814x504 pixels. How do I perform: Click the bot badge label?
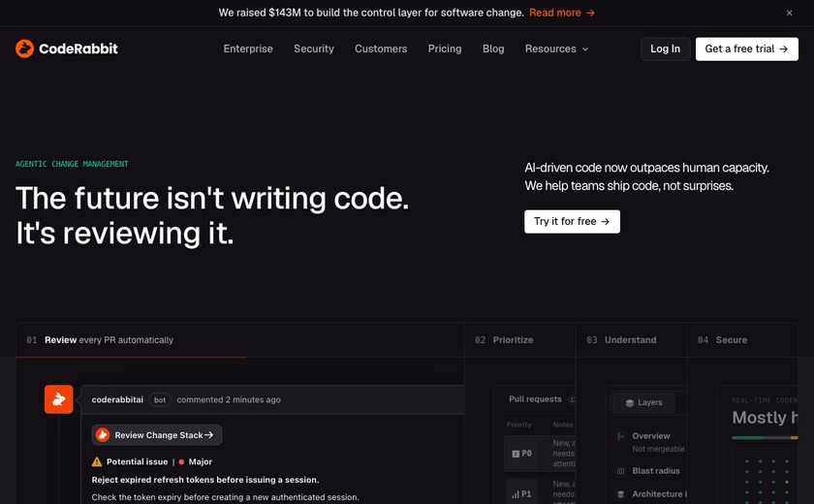pos(160,399)
